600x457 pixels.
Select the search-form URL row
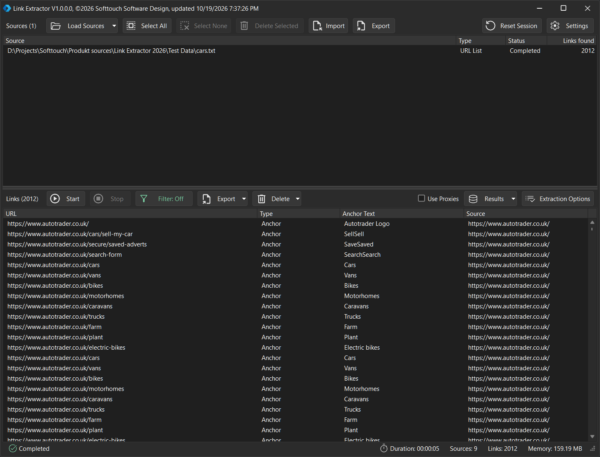(x=296, y=255)
